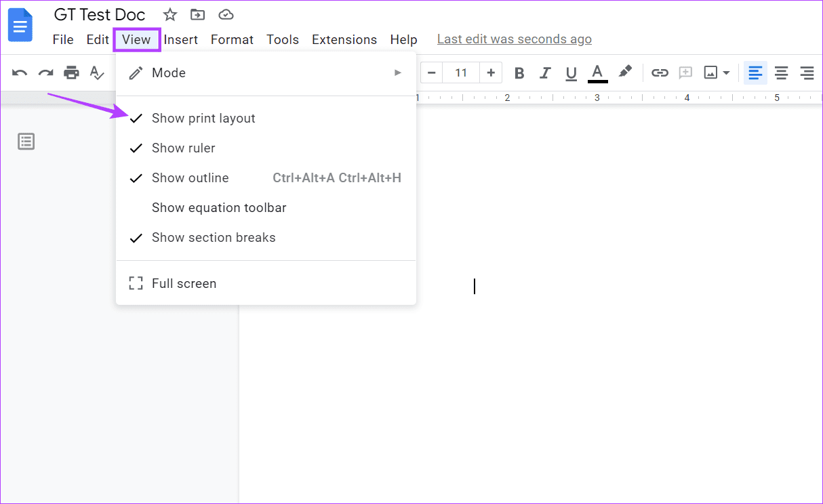Show the document outline icon
This screenshot has height=504, width=823.
click(26, 142)
